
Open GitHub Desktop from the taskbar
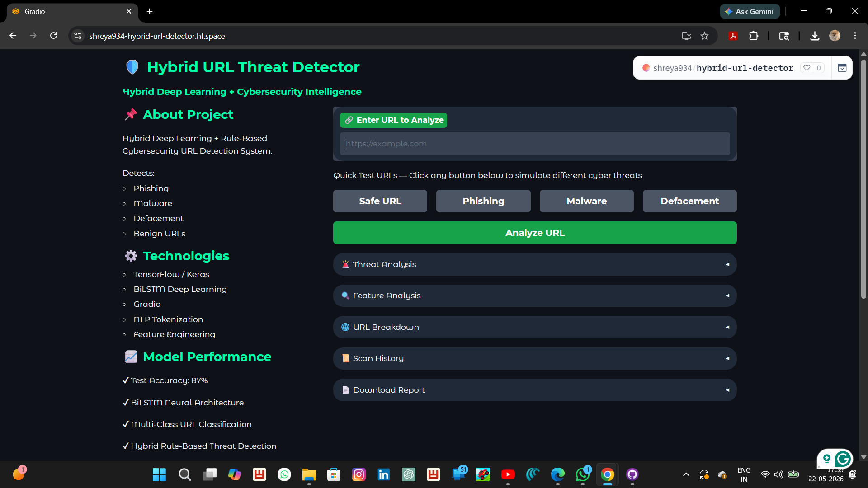[x=632, y=474]
